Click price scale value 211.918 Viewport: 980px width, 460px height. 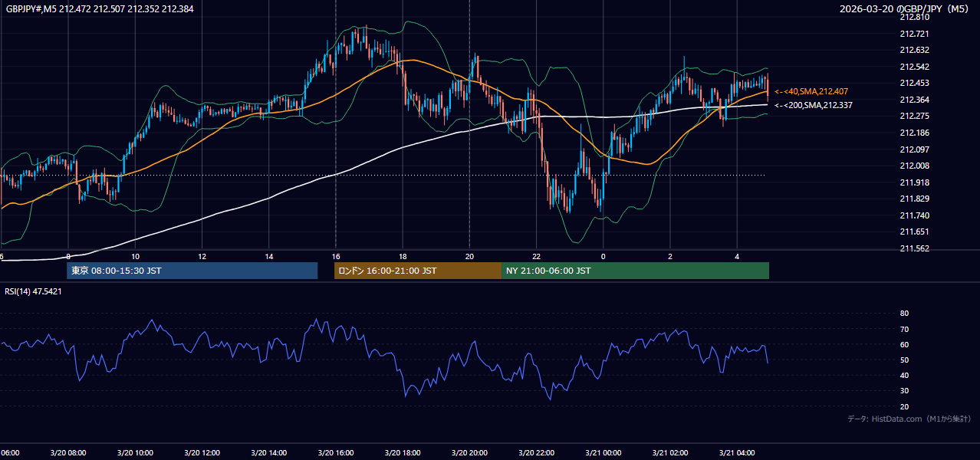pyautogui.click(x=914, y=182)
